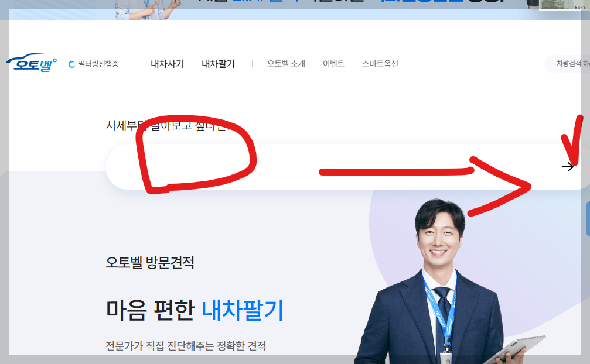Image resolution: width=590 pixels, height=364 pixels.
Task: Click the 마음 편한 내차팔기 headline
Action: pos(195,310)
